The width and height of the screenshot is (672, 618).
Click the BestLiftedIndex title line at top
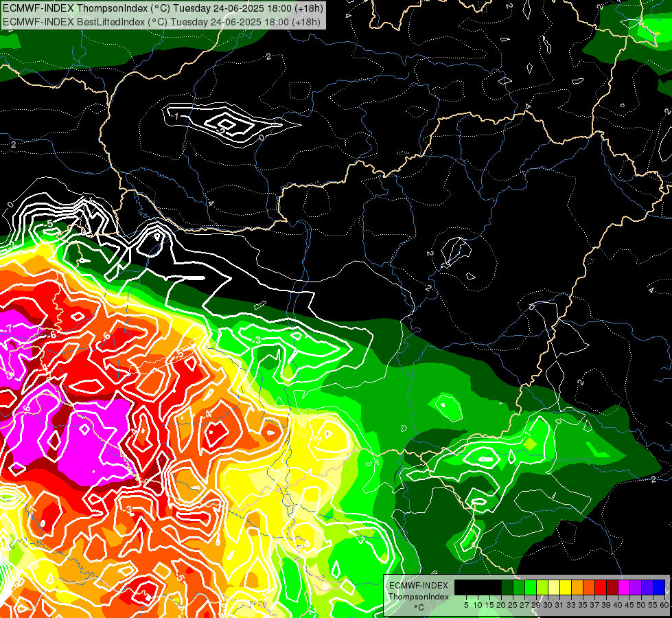pyautogui.click(x=161, y=21)
